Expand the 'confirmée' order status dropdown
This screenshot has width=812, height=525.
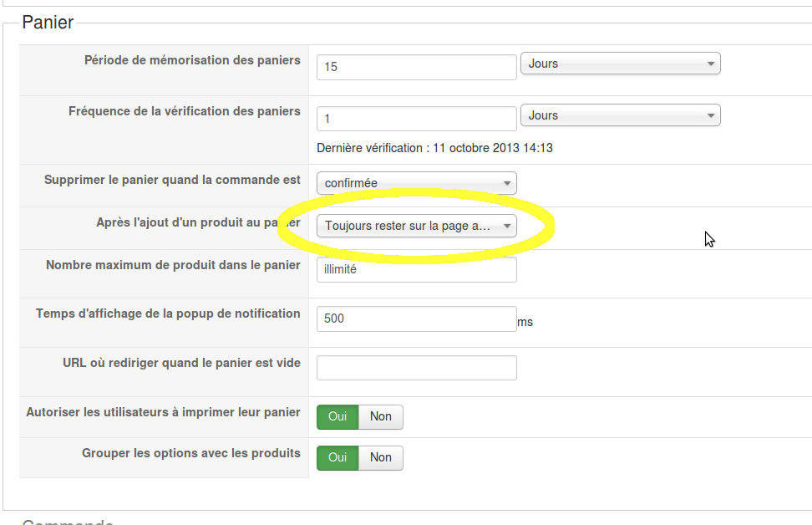[416, 183]
